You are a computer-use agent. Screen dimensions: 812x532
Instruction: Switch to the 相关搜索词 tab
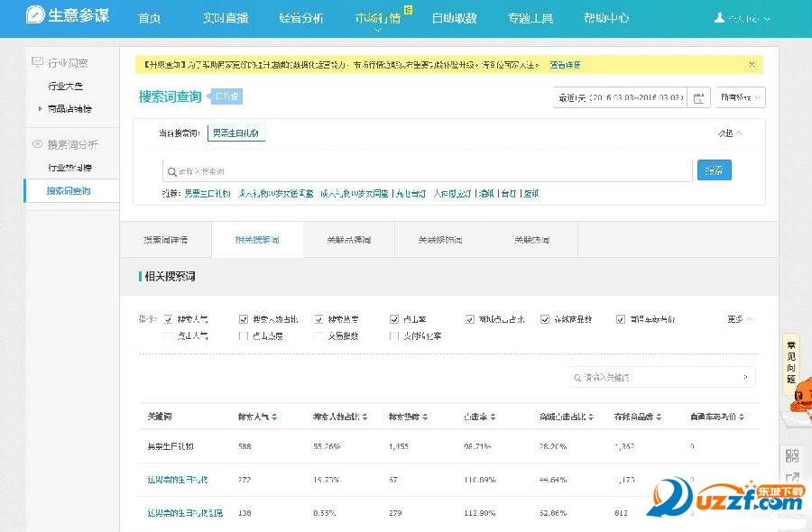point(257,240)
